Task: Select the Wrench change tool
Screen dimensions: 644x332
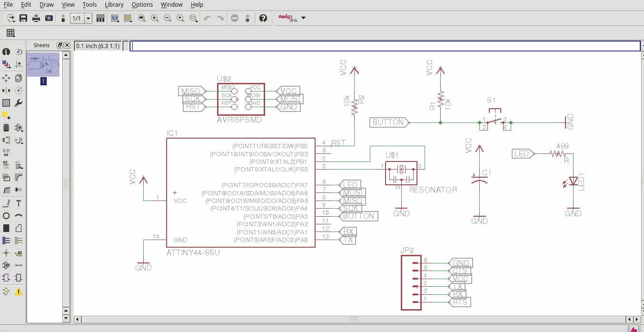Action: coord(19,103)
